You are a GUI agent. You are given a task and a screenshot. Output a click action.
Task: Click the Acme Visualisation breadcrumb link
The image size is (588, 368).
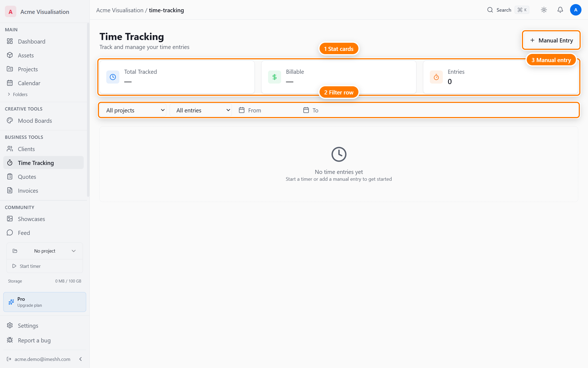pyautogui.click(x=120, y=10)
